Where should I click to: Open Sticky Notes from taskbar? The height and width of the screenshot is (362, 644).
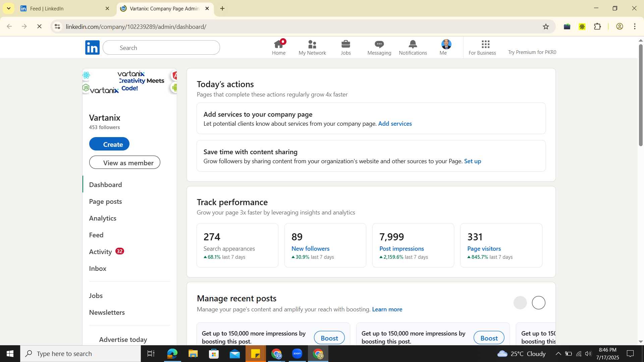(256, 354)
